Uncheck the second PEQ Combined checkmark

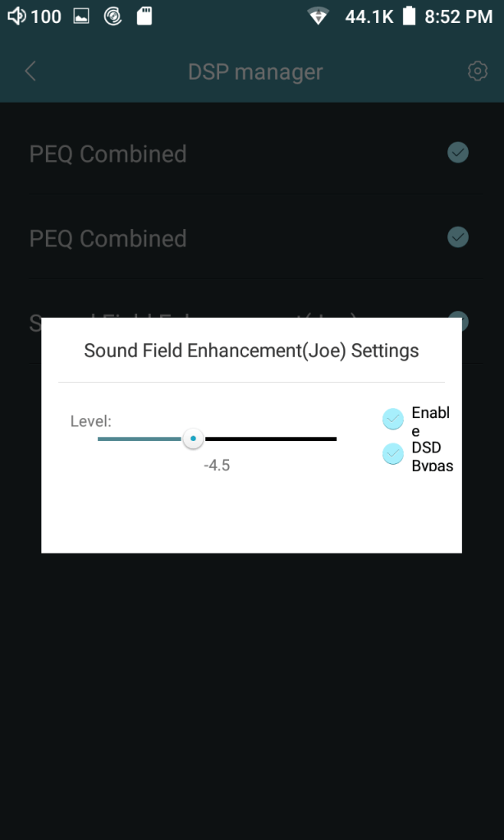click(x=457, y=237)
